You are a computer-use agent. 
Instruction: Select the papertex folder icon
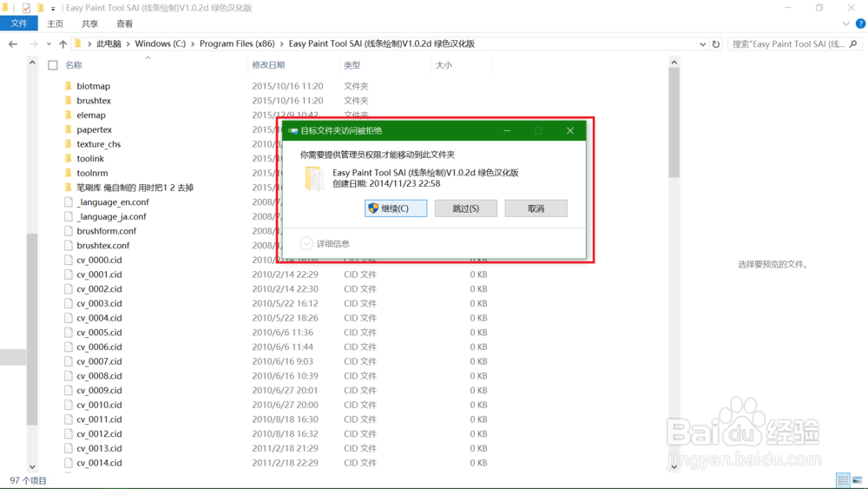click(x=68, y=129)
